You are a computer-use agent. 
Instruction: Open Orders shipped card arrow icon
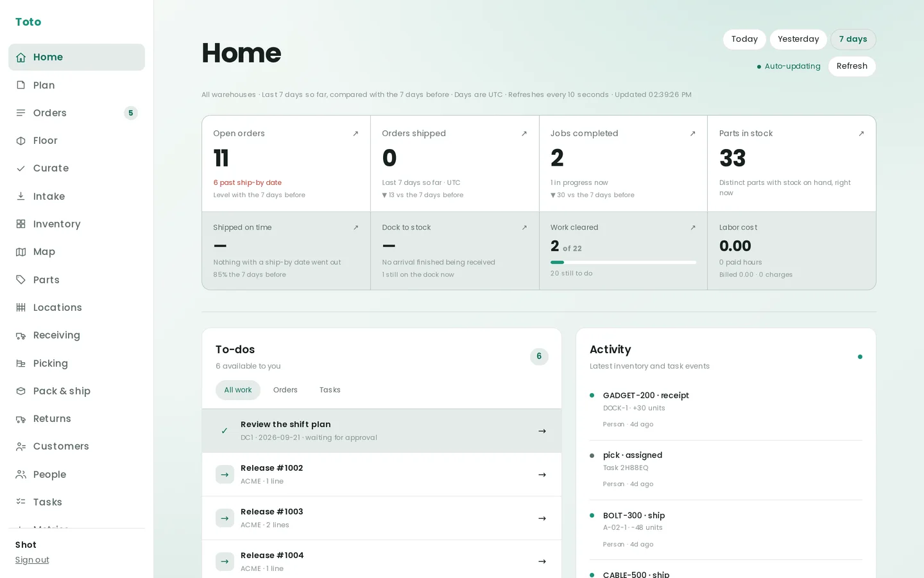524,134
